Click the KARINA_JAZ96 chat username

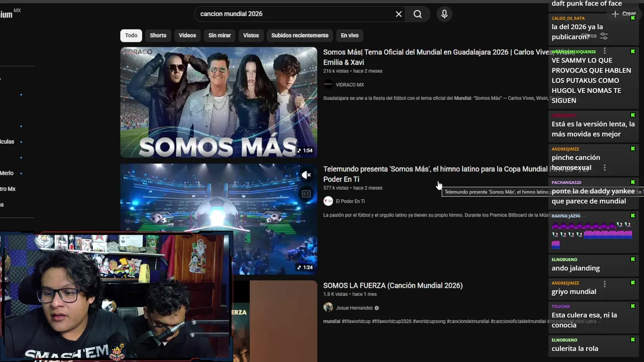coord(566,216)
